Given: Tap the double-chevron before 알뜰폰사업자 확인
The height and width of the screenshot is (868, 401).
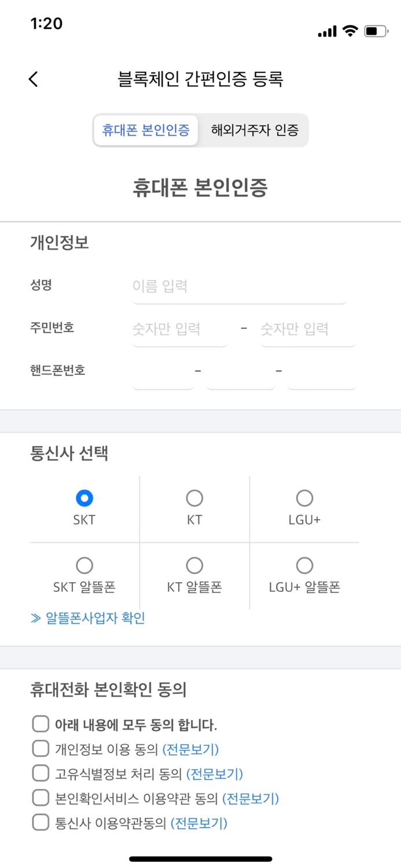Looking at the screenshot, I should pyautogui.click(x=35, y=618).
